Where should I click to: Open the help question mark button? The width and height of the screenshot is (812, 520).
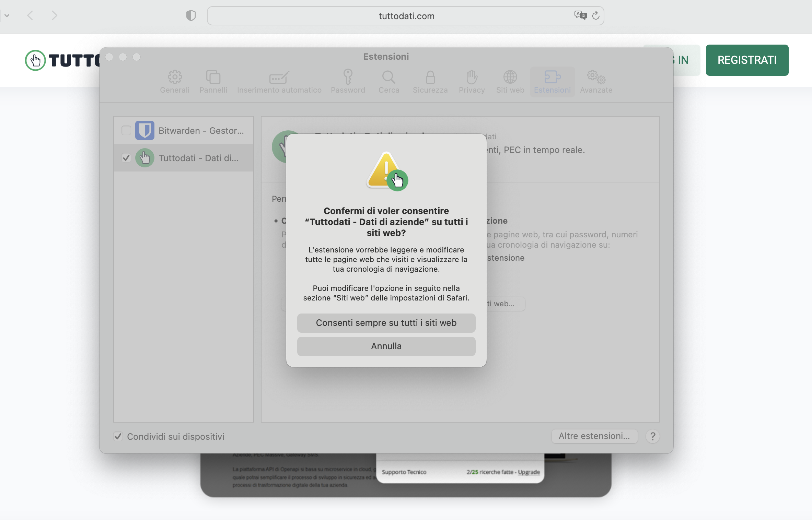(x=653, y=436)
